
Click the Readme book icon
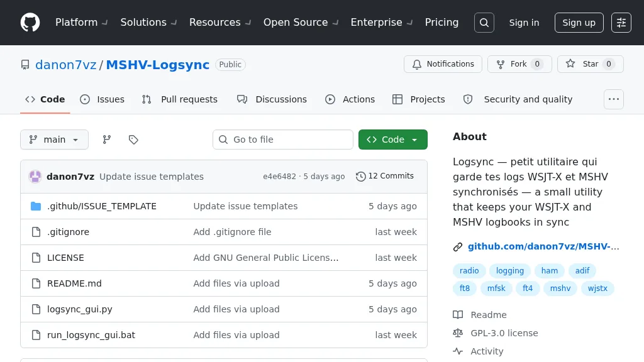[x=458, y=315]
